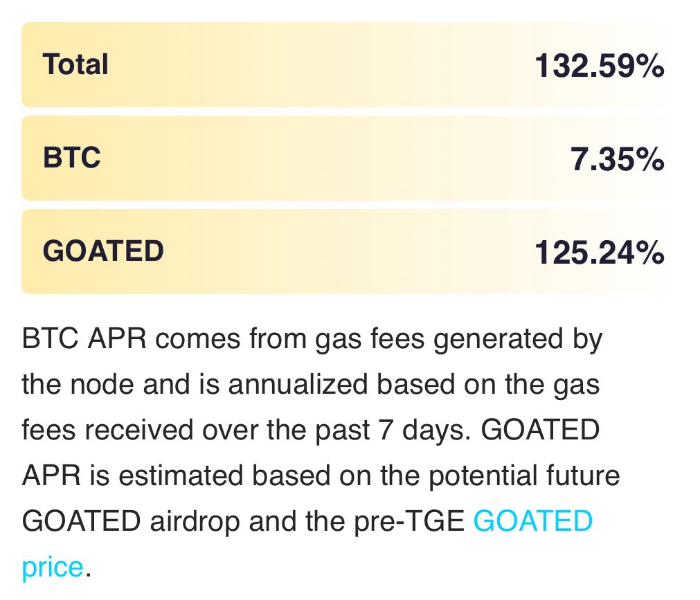Click the word "annualized" in the description
The image size is (700, 600).
click(x=298, y=384)
